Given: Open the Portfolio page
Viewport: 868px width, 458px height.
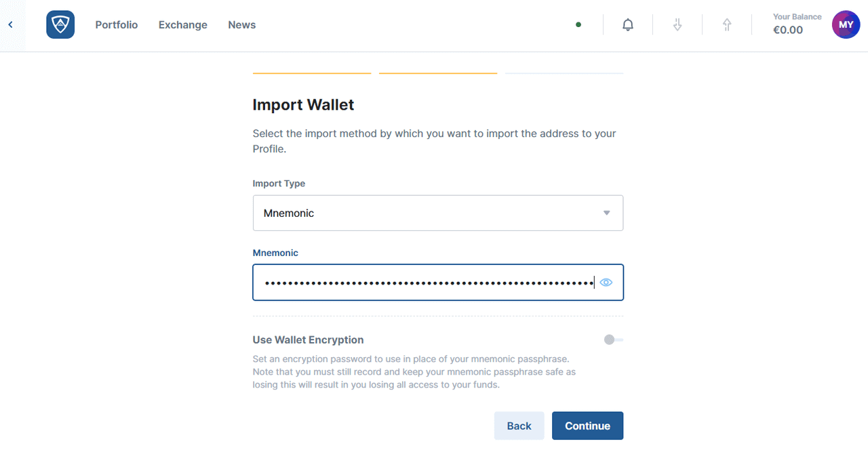Looking at the screenshot, I should pyautogui.click(x=117, y=25).
